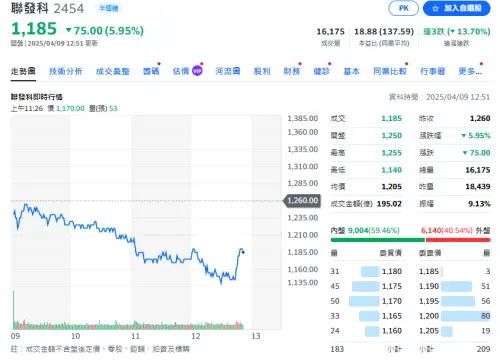500x360 pixels.
Task: Open the 股利 tab
Action: point(262,71)
